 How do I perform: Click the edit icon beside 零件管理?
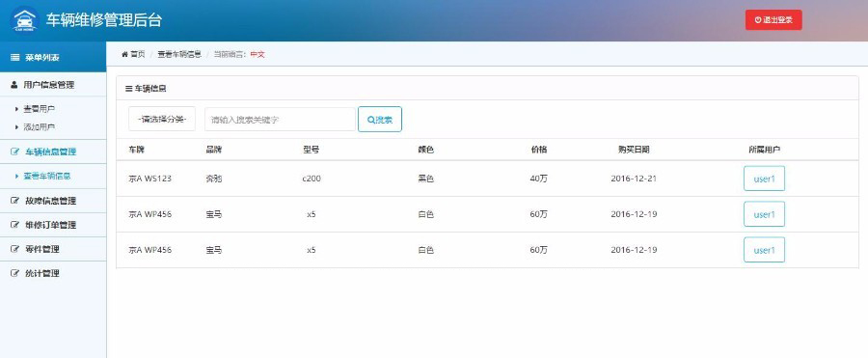coord(14,249)
